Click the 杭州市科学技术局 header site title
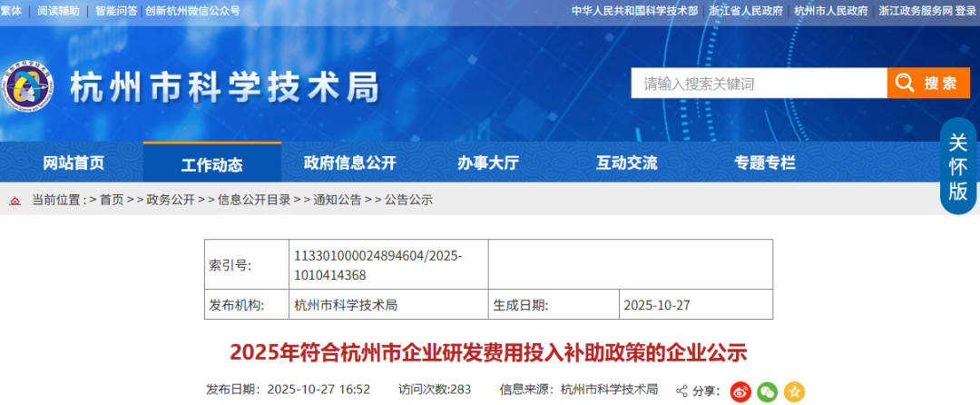This screenshot has height=405, width=980. (x=224, y=86)
